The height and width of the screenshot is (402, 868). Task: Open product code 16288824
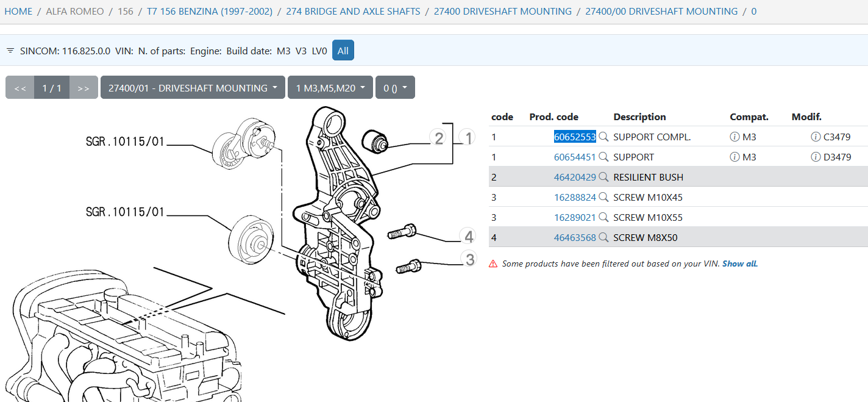575,197
